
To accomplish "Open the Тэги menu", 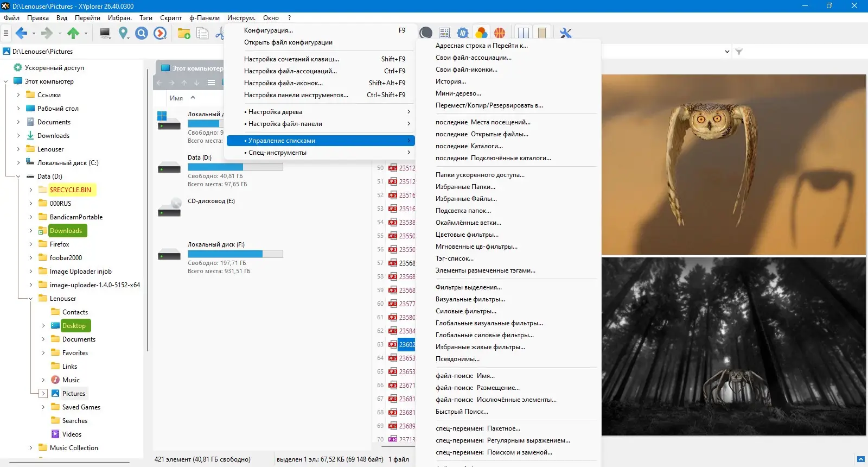I will tap(146, 18).
